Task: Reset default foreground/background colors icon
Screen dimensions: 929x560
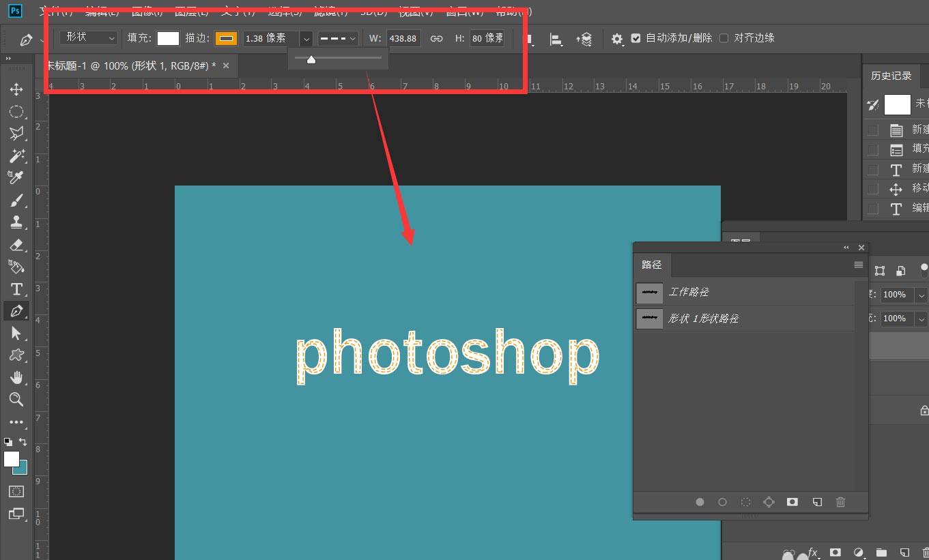Action: click(x=8, y=441)
